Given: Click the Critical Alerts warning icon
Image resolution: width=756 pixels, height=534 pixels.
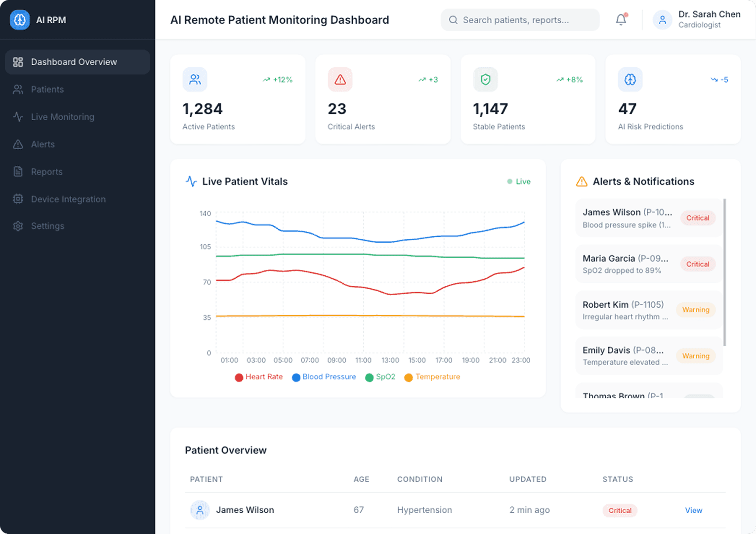Looking at the screenshot, I should (340, 79).
